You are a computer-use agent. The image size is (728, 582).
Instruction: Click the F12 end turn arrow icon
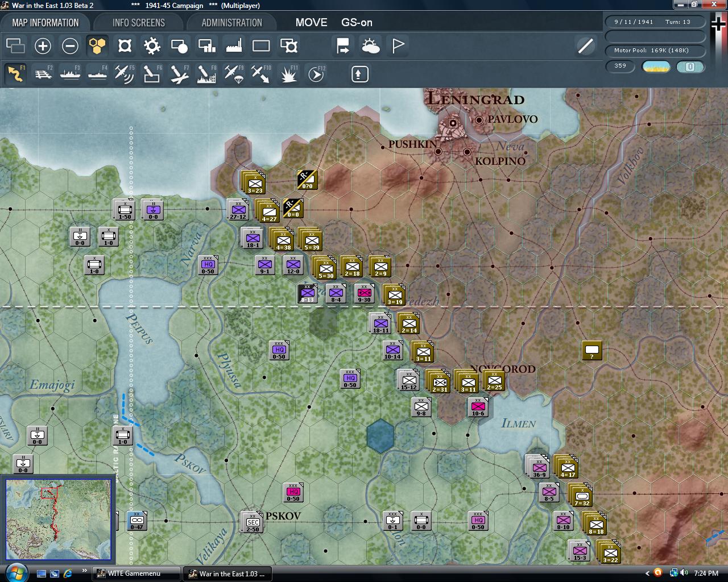pyautogui.click(x=316, y=74)
